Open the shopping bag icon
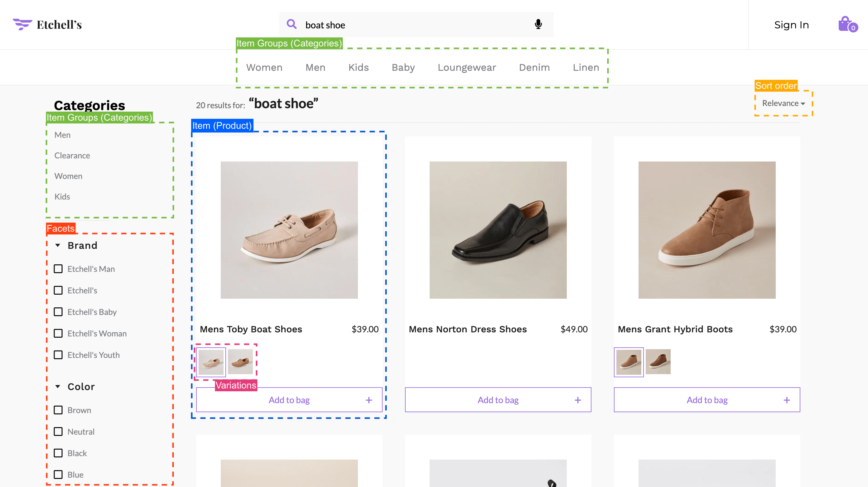 pos(847,24)
